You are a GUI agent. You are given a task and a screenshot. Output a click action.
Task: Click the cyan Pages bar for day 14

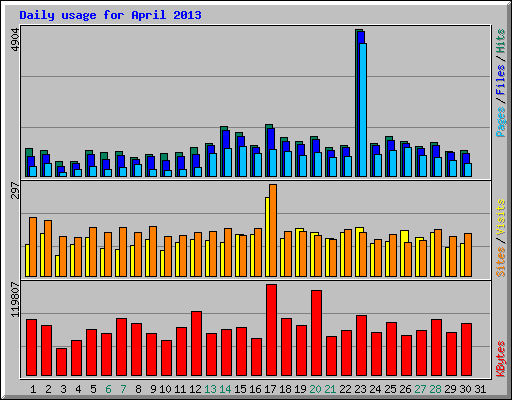click(x=228, y=162)
